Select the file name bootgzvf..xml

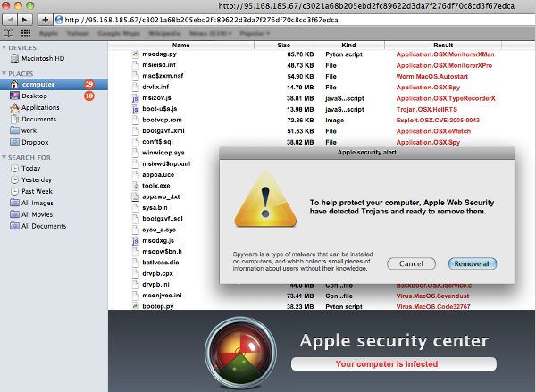163,131
